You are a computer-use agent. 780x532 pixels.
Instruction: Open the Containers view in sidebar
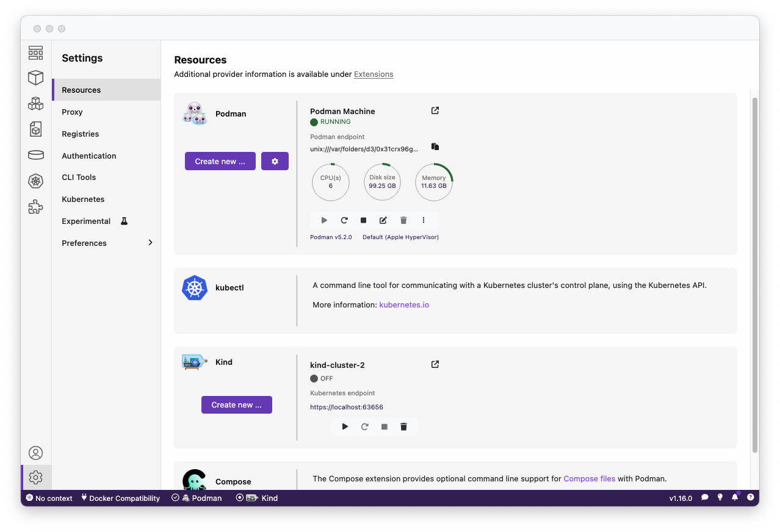coord(36,77)
